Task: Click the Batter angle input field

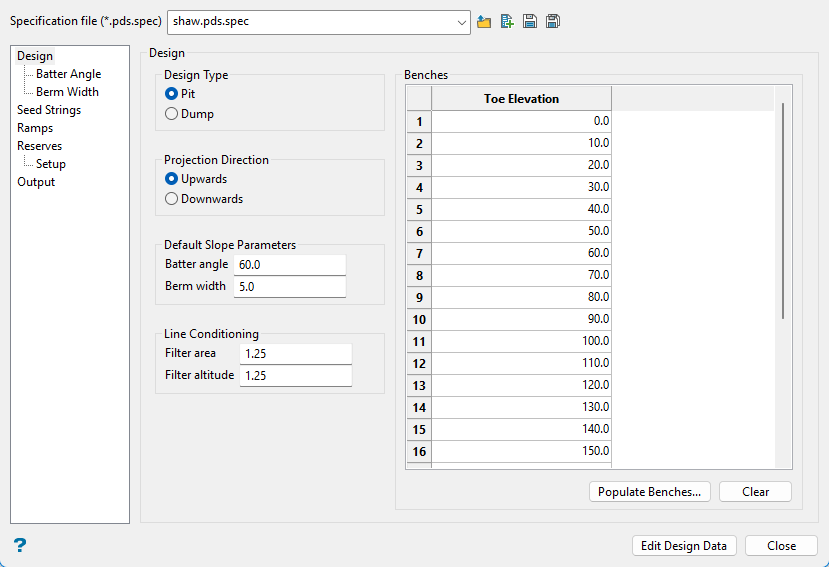Action: pyautogui.click(x=289, y=265)
